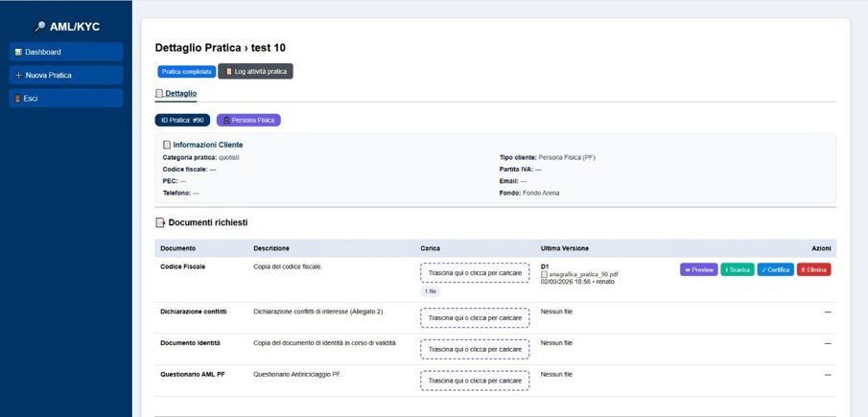The image size is (868, 417).
Task: Click the 'Questionario Antiriciclaggio PF.' description
Action: 298,375
